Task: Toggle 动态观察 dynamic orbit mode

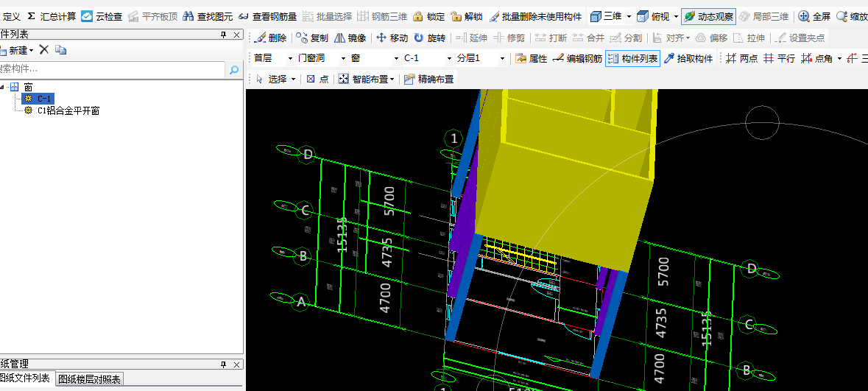Action: pos(708,17)
